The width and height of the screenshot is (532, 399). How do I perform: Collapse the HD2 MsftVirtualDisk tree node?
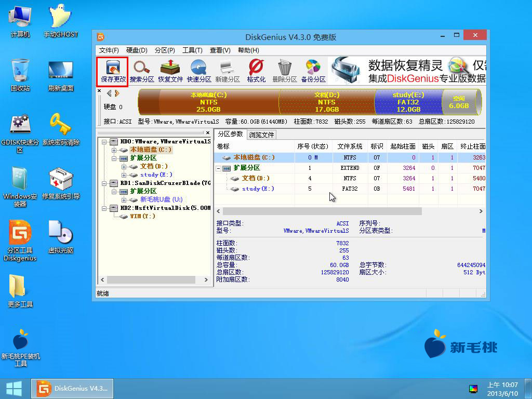coord(104,208)
